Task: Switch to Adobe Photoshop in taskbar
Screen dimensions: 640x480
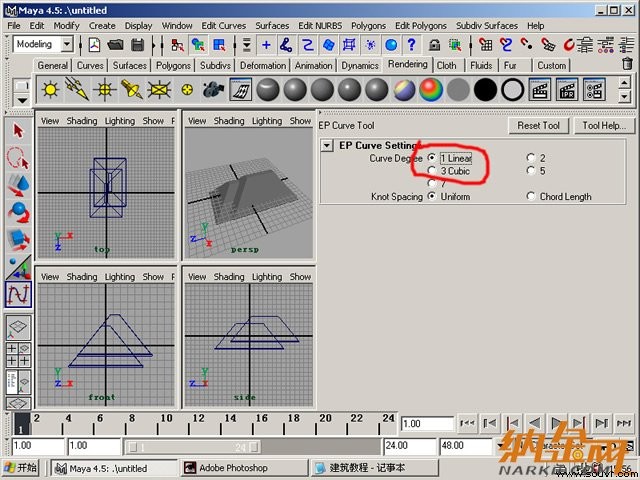Action: point(243,468)
